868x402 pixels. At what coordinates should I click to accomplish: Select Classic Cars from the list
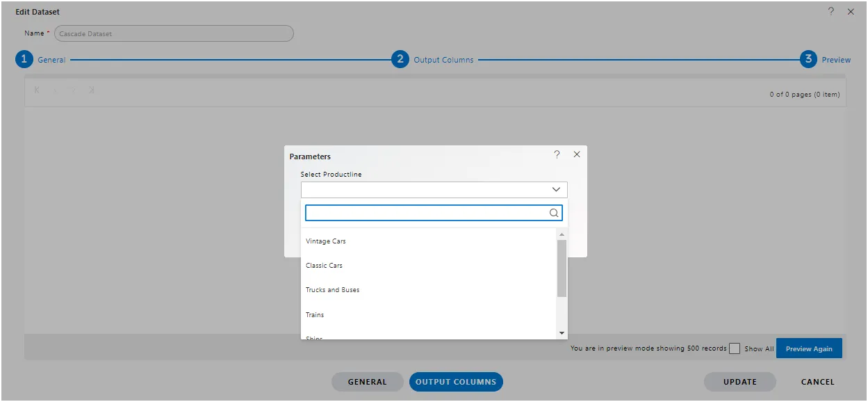(429, 266)
